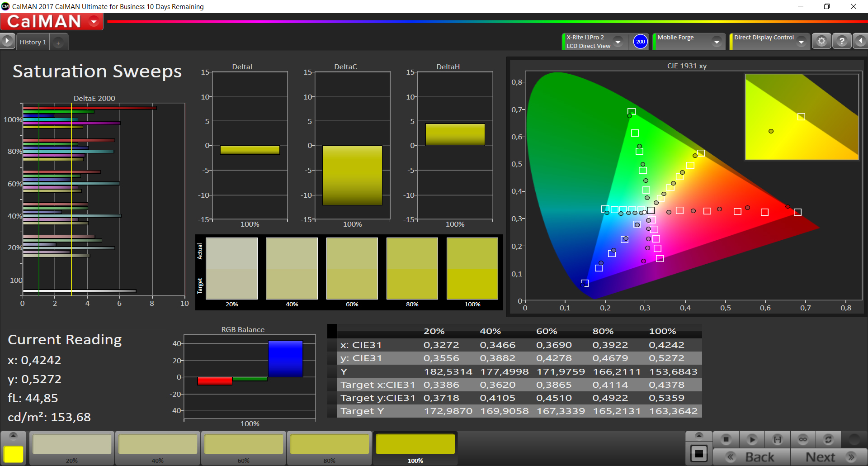Select the 100% x: CIE31 value 0,4242
Screen dimensions: 868x466
tap(666, 345)
